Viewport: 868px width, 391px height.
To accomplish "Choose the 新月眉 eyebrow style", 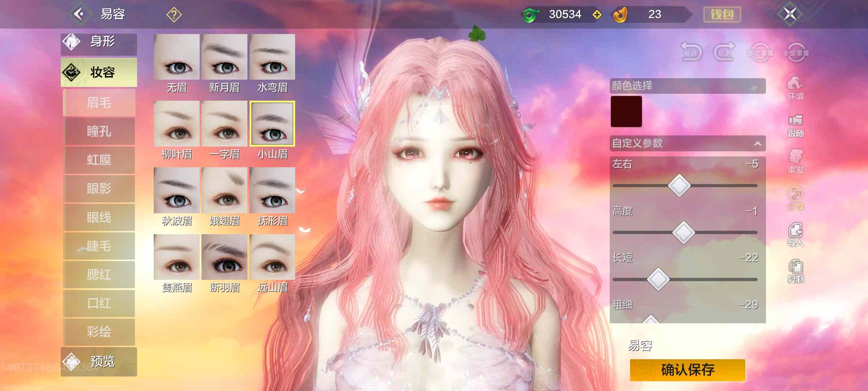I will pyautogui.click(x=224, y=57).
